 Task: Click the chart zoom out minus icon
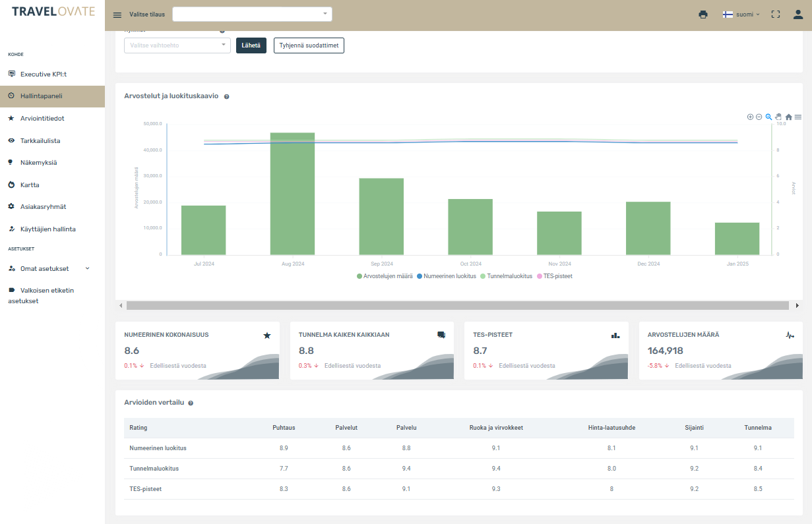pos(759,117)
